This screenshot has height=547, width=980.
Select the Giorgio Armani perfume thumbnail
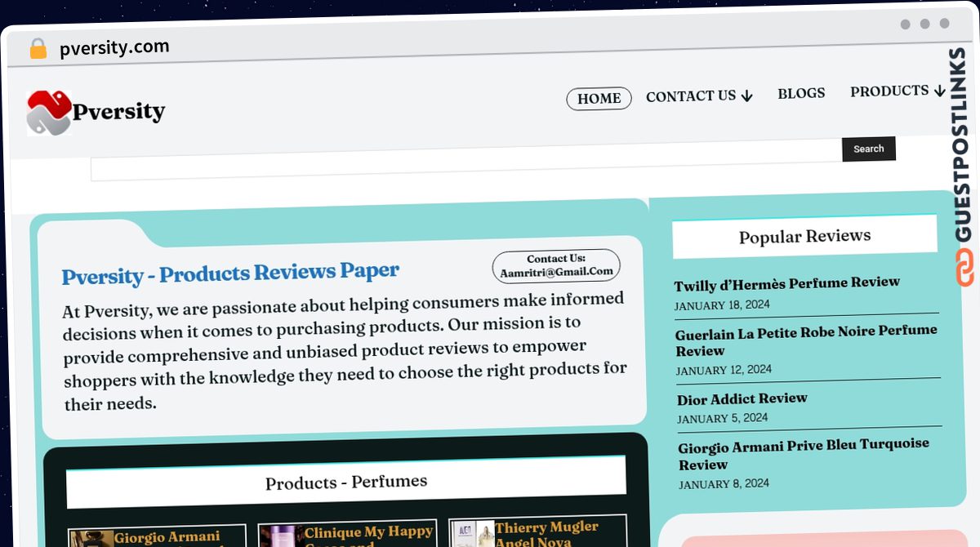pyautogui.click(x=91, y=539)
